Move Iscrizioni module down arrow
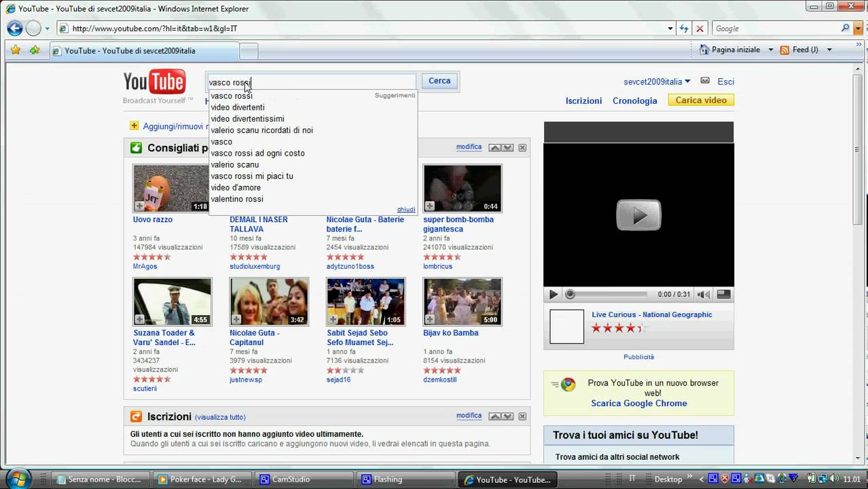Screen dimensions: 868x489 click(x=507, y=416)
